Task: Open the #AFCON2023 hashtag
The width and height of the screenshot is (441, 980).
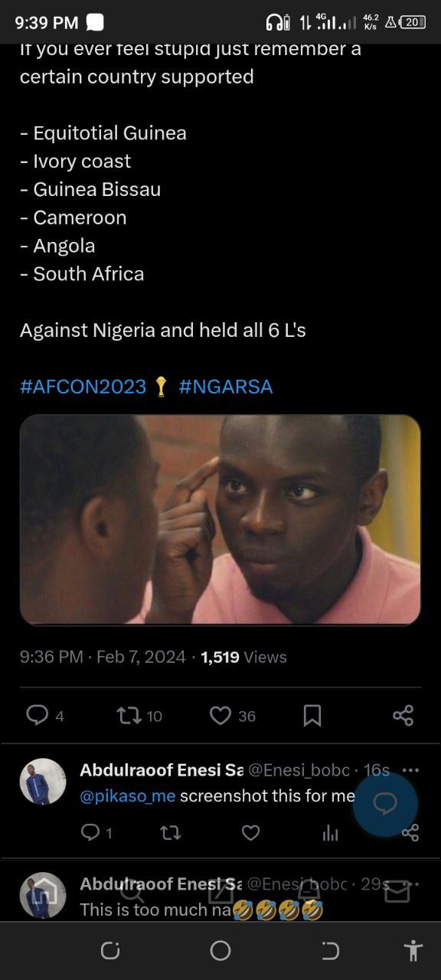Action: click(83, 387)
